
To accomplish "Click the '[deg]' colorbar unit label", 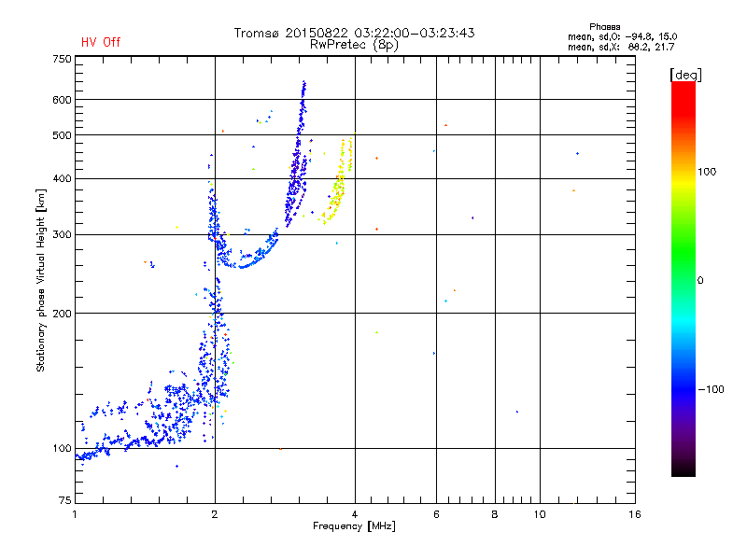I will [x=685, y=75].
